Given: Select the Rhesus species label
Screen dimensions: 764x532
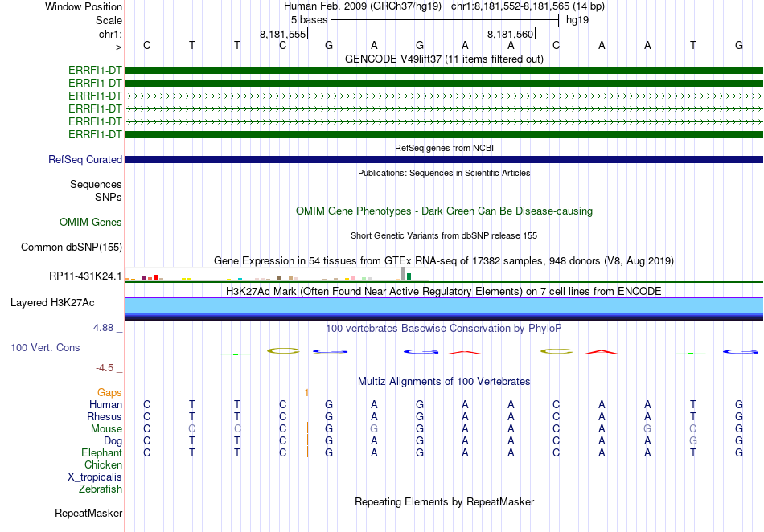Looking at the screenshot, I should point(105,416).
